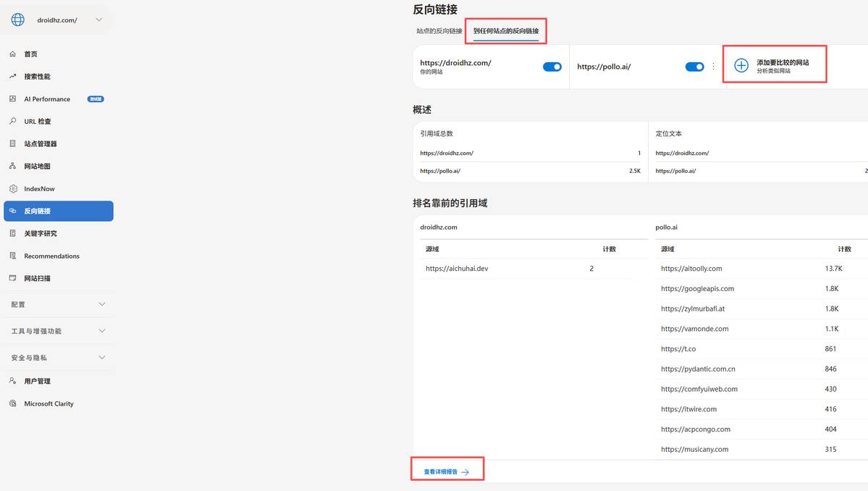Open the three-dot menu beside pollo.ai
868x491 pixels.
point(713,67)
